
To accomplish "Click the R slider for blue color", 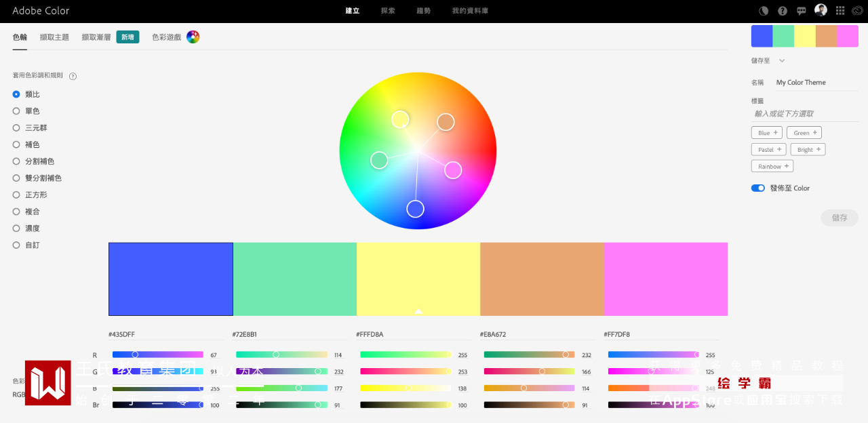I will 158,355.
